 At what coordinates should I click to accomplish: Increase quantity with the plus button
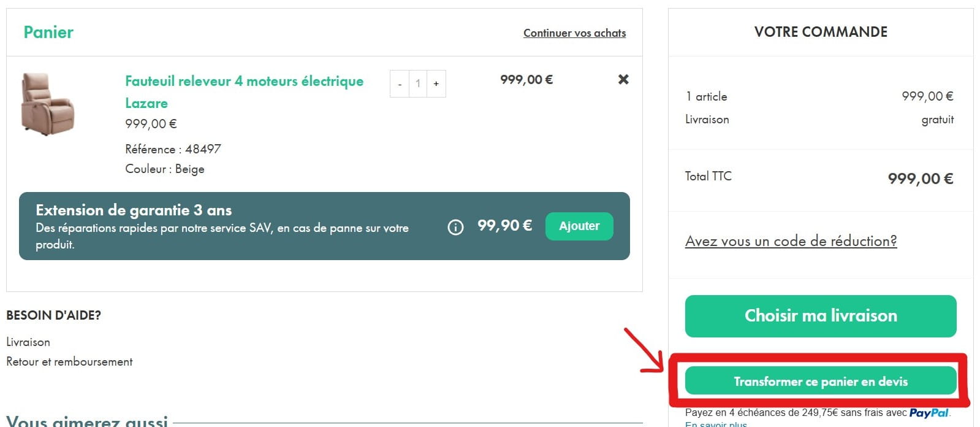coord(436,83)
